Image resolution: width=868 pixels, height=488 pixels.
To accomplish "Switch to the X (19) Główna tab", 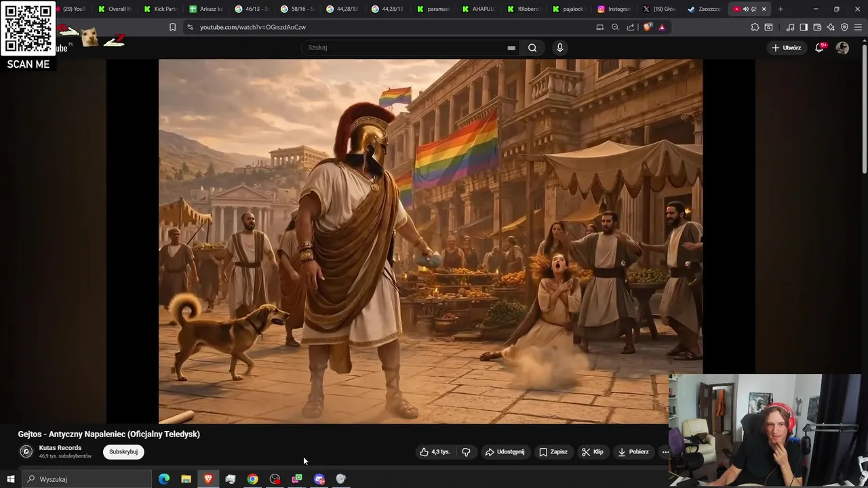I will pyautogui.click(x=660, y=9).
